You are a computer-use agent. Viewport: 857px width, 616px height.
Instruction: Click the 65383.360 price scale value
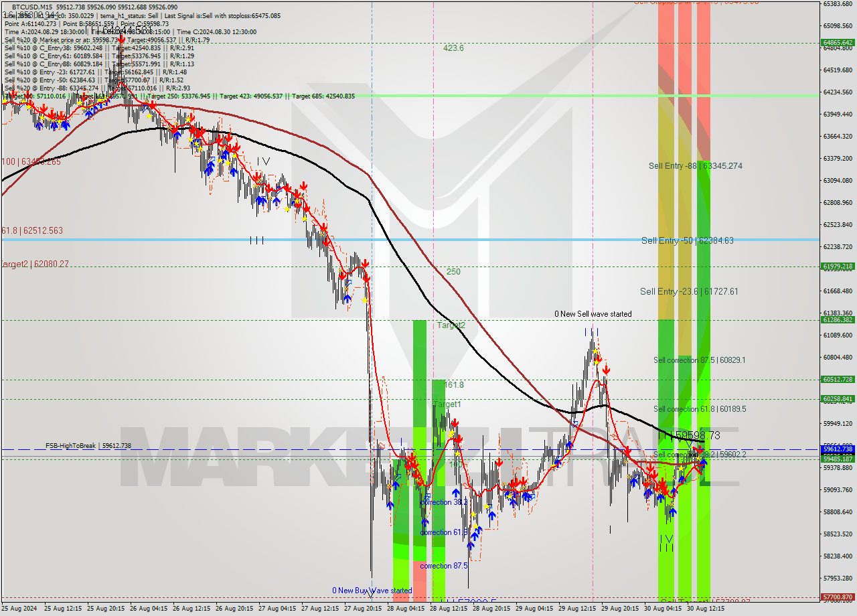click(x=838, y=3)
